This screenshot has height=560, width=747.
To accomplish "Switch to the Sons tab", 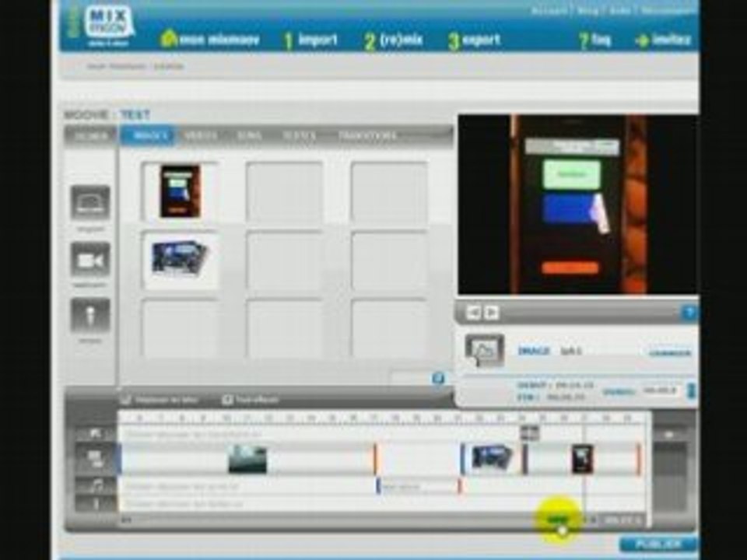I will 249,136.
